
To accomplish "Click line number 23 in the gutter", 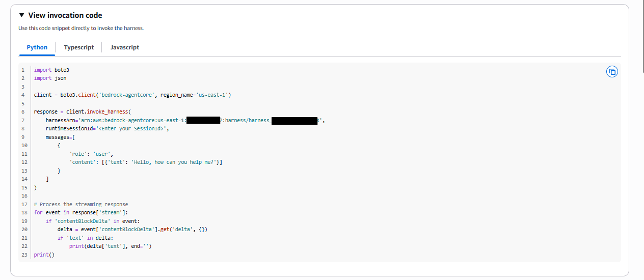I will [24, 255].
